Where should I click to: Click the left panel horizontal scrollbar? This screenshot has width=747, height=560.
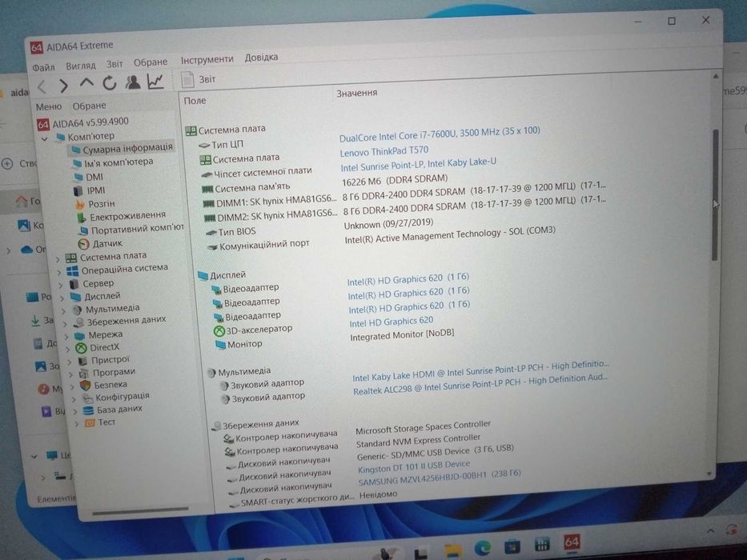tap(140, 511)
